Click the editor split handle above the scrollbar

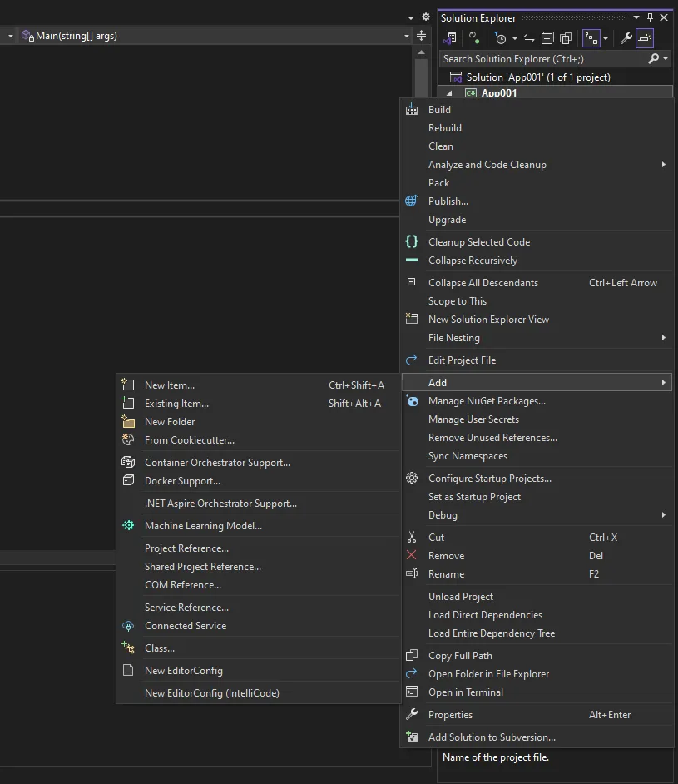(421, 36)
